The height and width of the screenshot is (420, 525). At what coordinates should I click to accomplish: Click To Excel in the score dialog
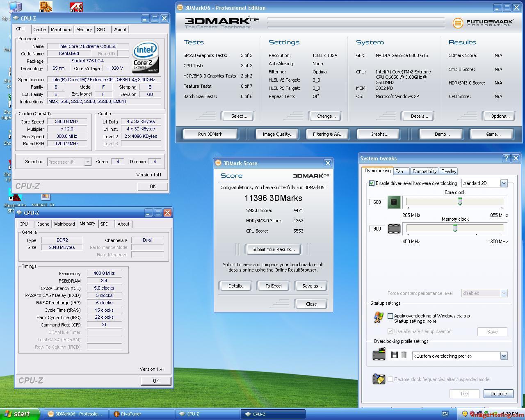click(273, 286)
